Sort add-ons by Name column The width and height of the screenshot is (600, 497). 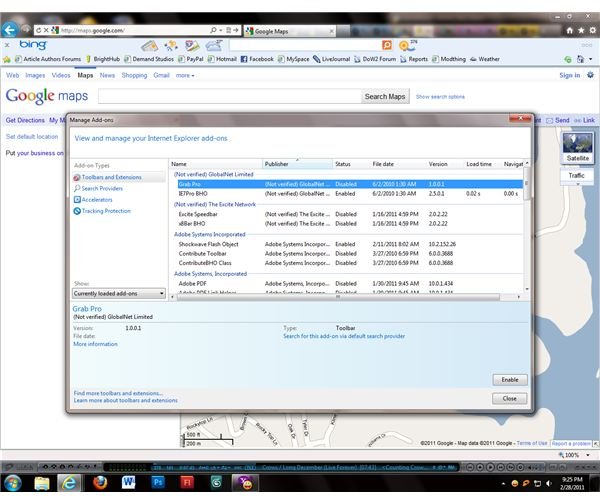coord(215,164)
